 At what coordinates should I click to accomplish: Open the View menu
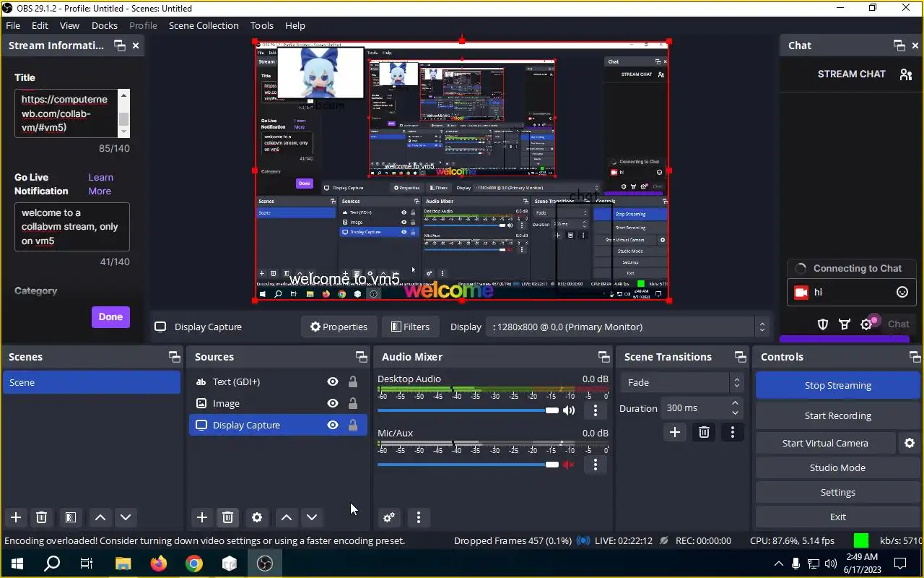tap(69, 25)
